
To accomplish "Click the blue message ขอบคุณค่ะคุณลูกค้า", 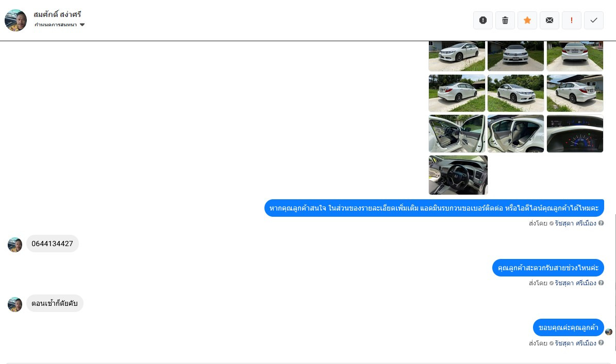I will tap(569, 327).
